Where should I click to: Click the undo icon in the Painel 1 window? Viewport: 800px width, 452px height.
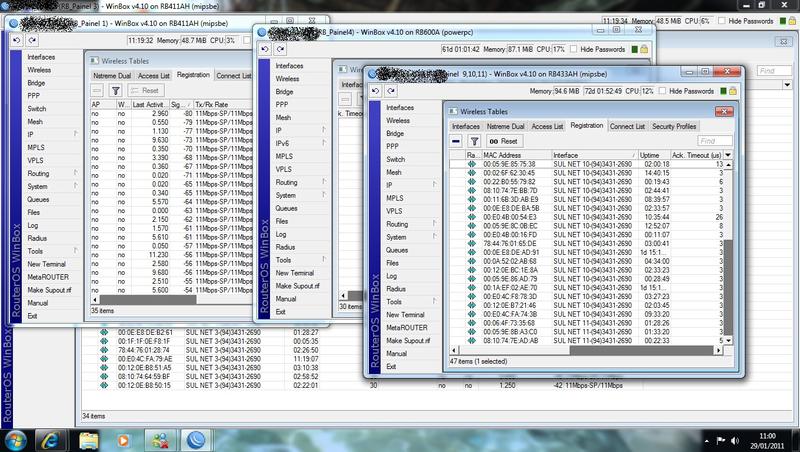17,40
